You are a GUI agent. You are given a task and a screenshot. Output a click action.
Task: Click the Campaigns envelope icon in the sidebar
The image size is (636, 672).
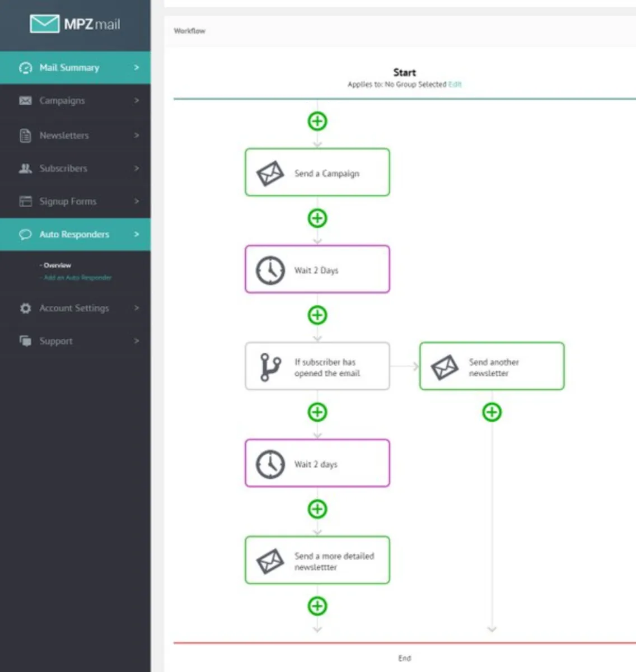(25, 101)
